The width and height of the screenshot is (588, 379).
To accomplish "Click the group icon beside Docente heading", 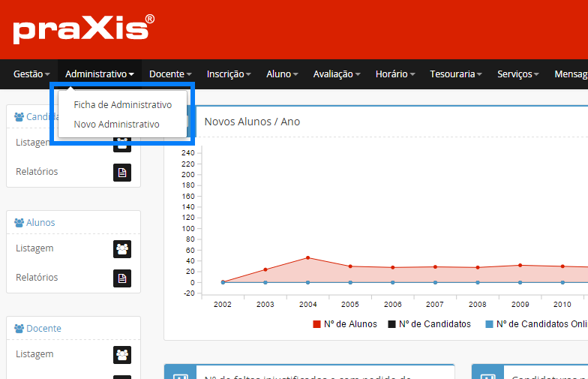I will [19, 329].
